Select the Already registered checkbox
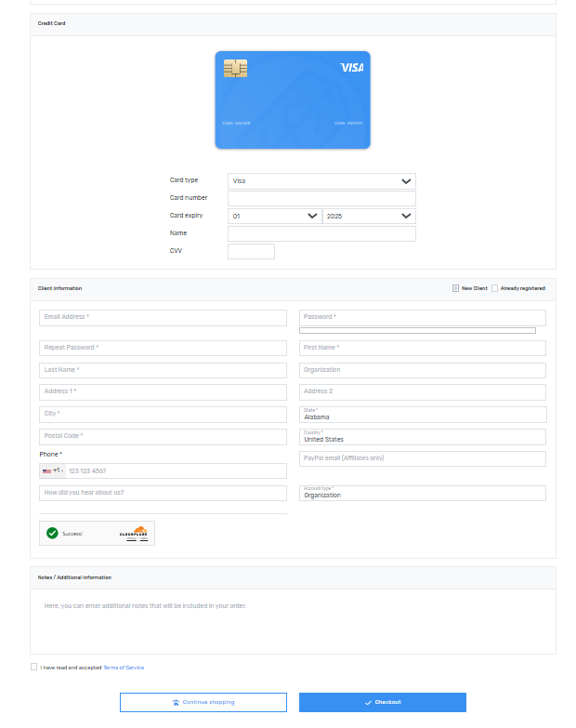Viewport: 576px width, 728px height. 494,288
